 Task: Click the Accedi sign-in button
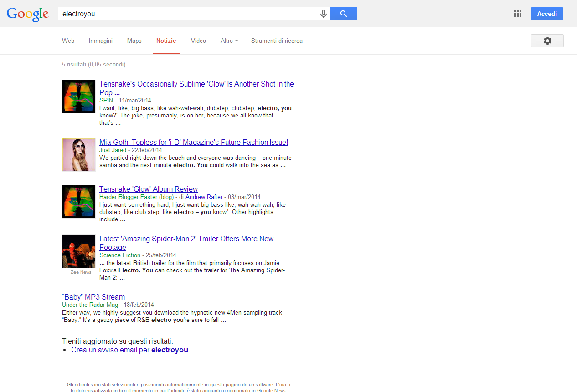click(x=546, y=14)
